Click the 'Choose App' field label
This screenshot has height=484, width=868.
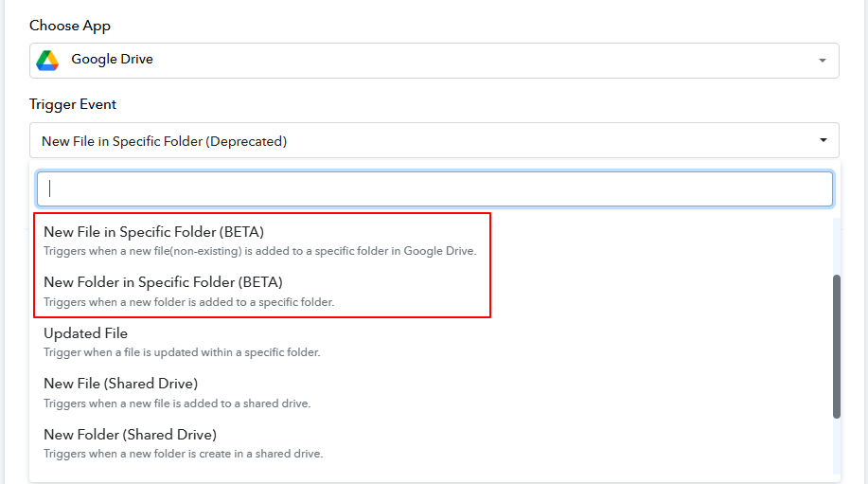(x=70, y=26)
